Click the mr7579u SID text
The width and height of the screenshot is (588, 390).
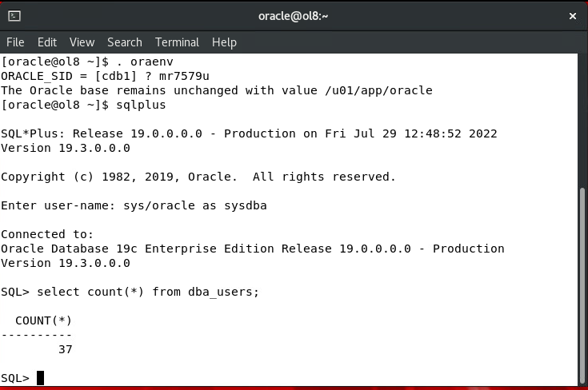184,76
